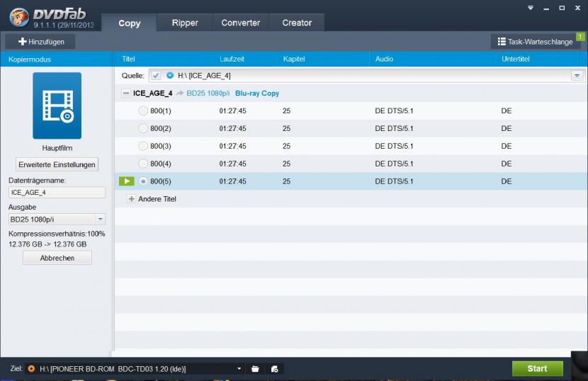Click the Abbrechen button
This screenshot has height=381, width=588.
pos(57,258)
